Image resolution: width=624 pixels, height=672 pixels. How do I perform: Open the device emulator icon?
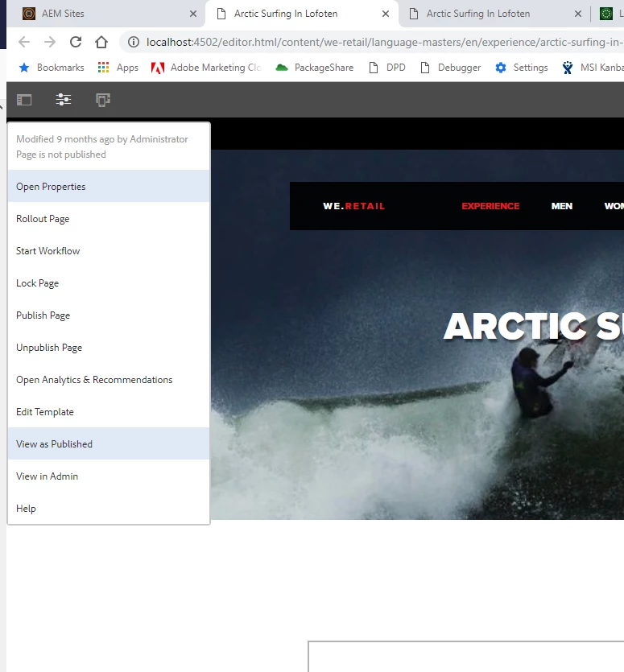[103, 101]
